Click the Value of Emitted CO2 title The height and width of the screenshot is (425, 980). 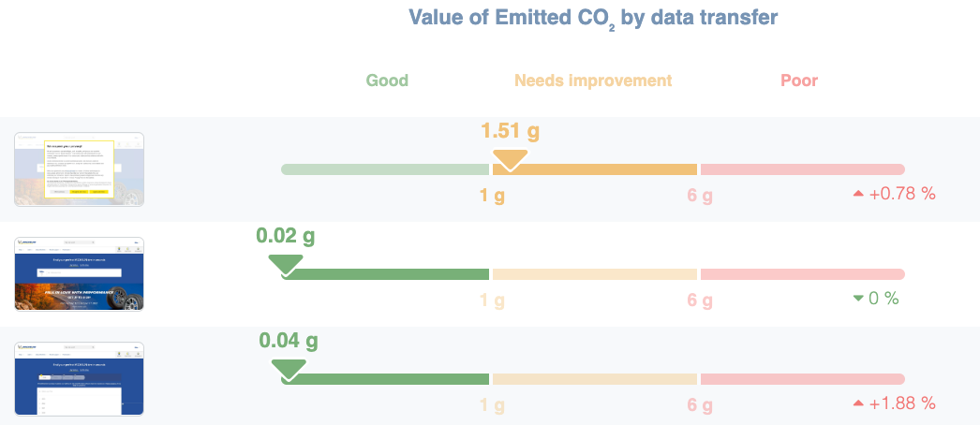593,18
